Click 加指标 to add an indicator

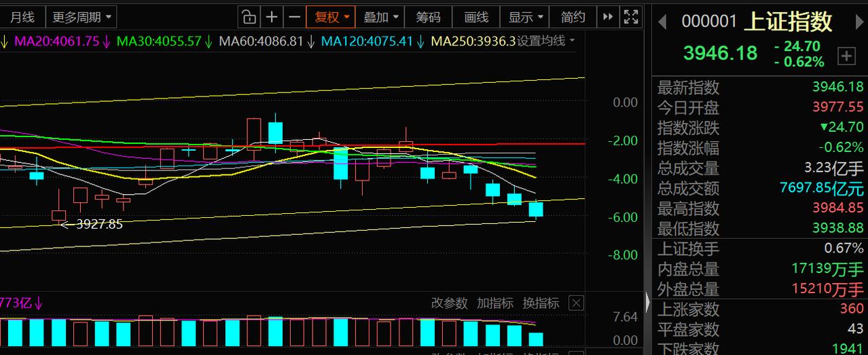(495, 303)
